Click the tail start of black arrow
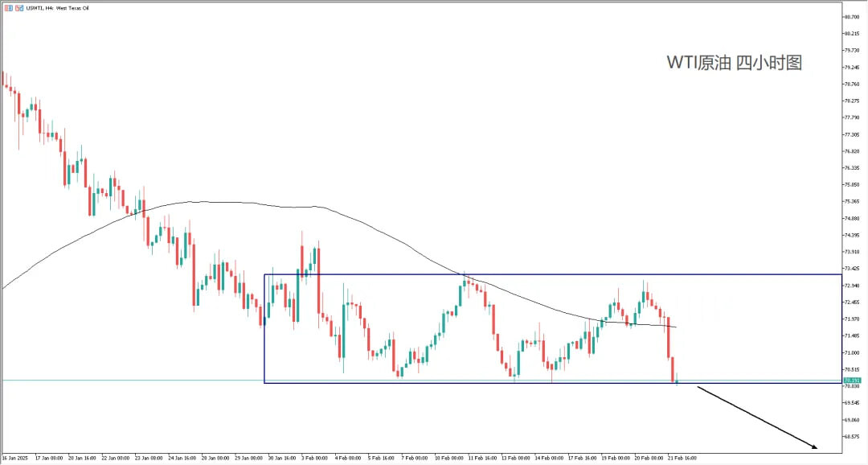 click(698, 387)
